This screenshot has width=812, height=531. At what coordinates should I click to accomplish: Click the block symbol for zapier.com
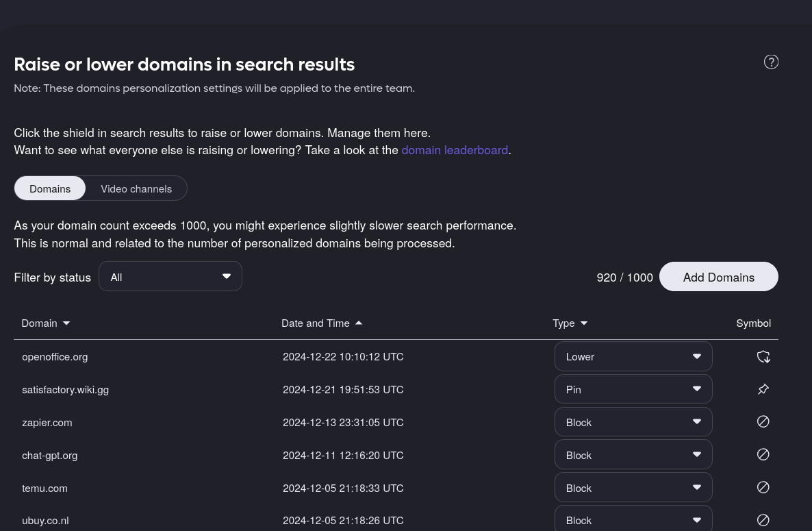click(x=763, y=422)
